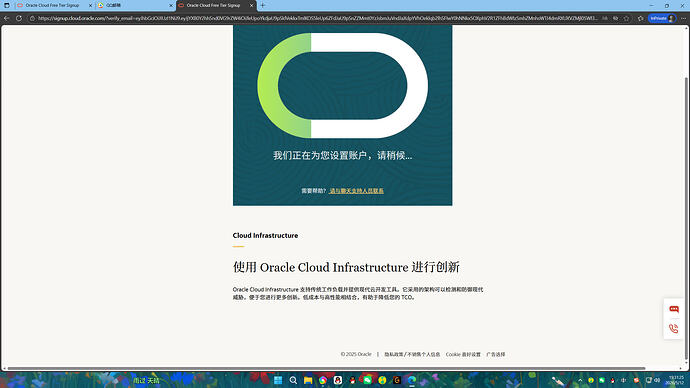Open the QQ penguin app with white background

338,380
